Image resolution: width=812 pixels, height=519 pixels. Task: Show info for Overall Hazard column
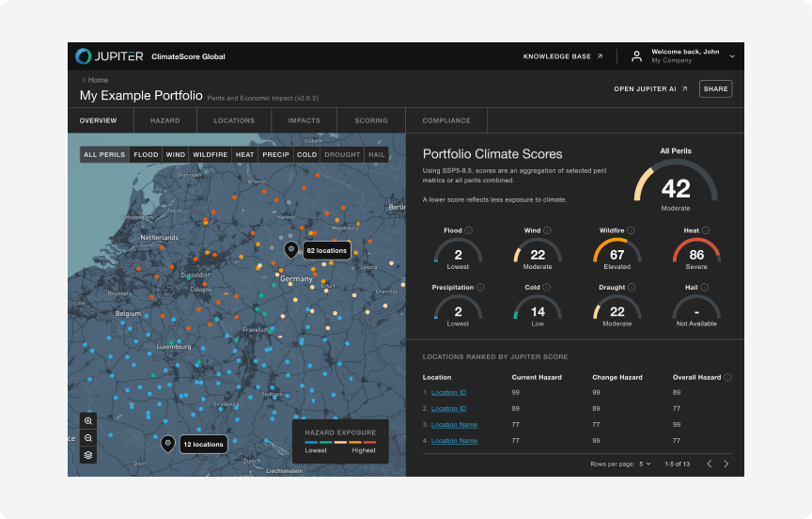pos(727,378)
